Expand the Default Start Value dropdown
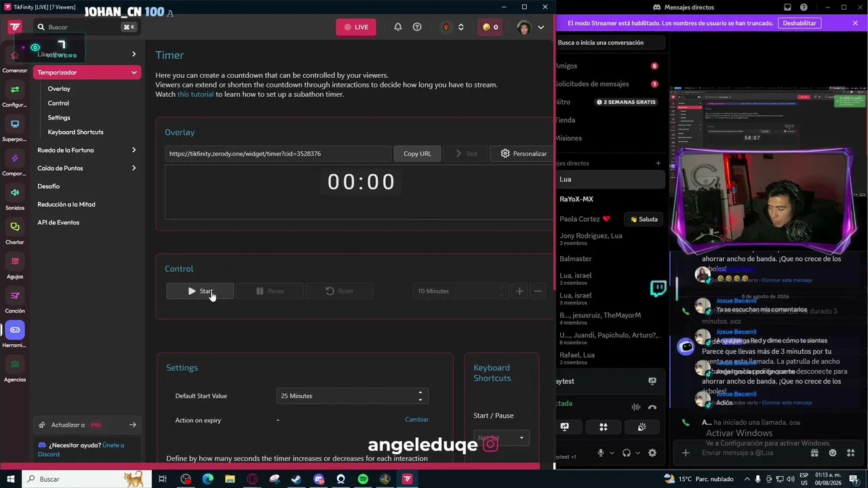 click(x=353, y=396)
